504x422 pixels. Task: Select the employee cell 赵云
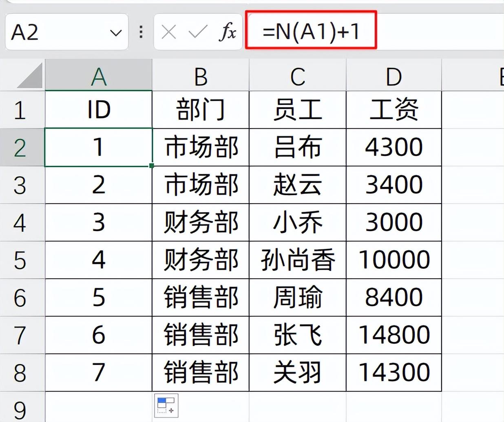tap(298, 185)
